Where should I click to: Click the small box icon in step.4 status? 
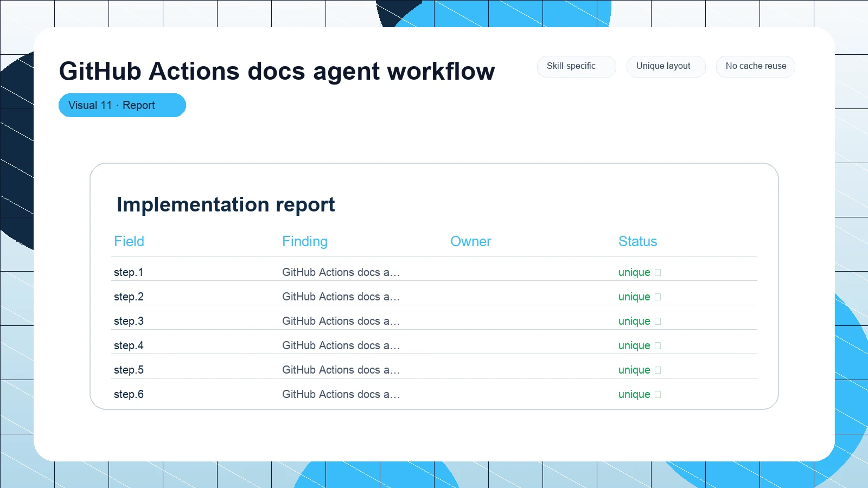(x=658, y=346)
